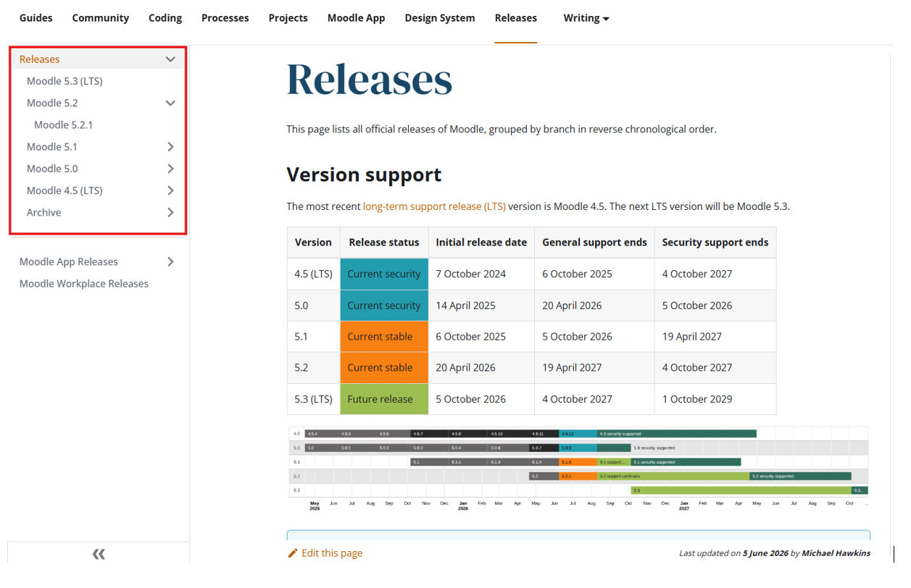Click the Michael Hawkins author name
The image size is (911, 588).
(836, 553)
